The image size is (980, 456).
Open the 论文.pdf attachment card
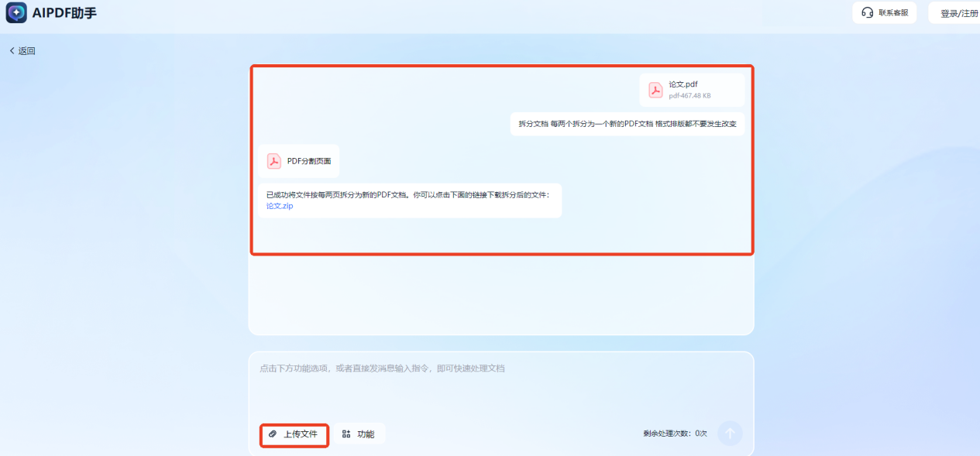(x=692, y=90)
